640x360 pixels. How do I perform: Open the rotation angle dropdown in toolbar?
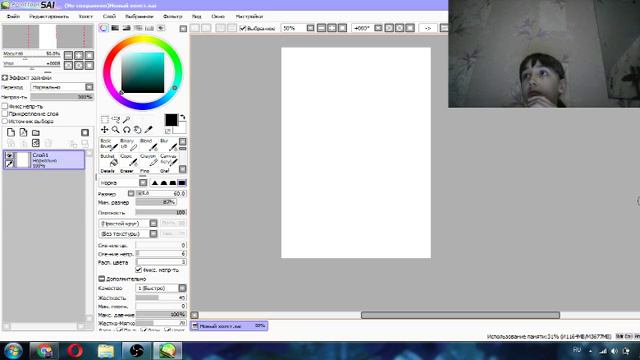coord(378,28)
